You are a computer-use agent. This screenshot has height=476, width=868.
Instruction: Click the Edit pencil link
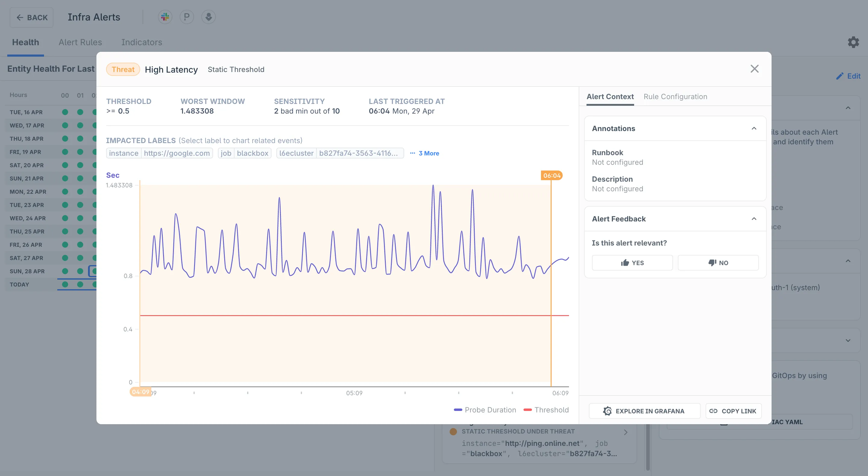(848, 76)
